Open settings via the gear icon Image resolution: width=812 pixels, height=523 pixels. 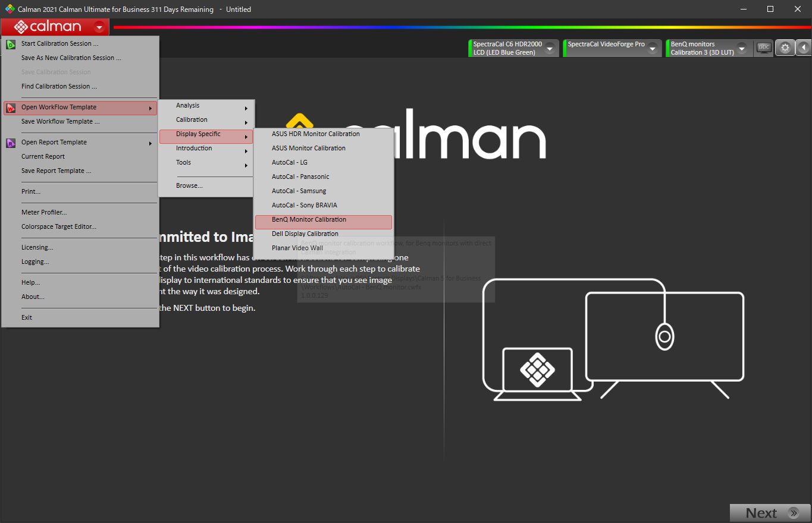point(785,48)
